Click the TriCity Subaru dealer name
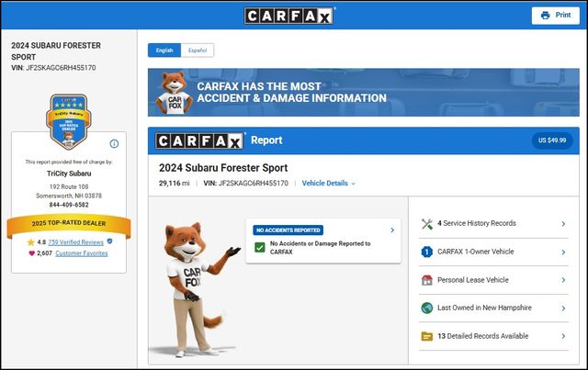This screenshot has width=588, height=370. point(69,174)
